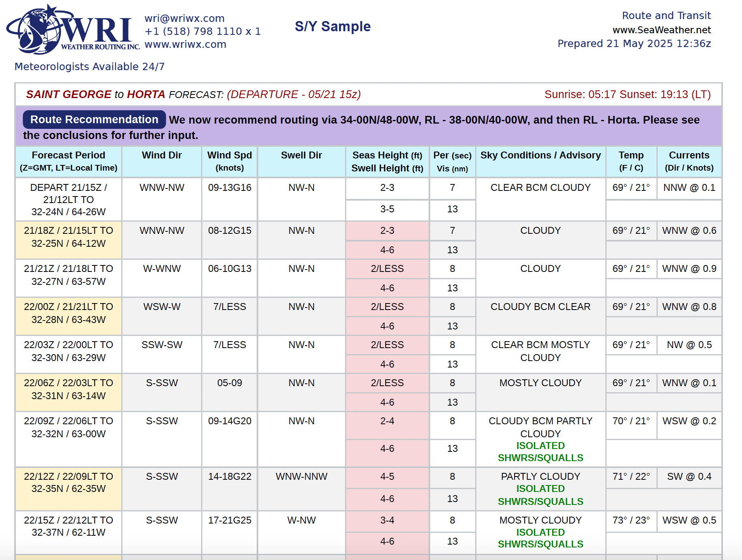Open the www.SeaWeather.net link
Image resolution: width=742 pixels, height=560 pixels.
[x=662, y=30]
